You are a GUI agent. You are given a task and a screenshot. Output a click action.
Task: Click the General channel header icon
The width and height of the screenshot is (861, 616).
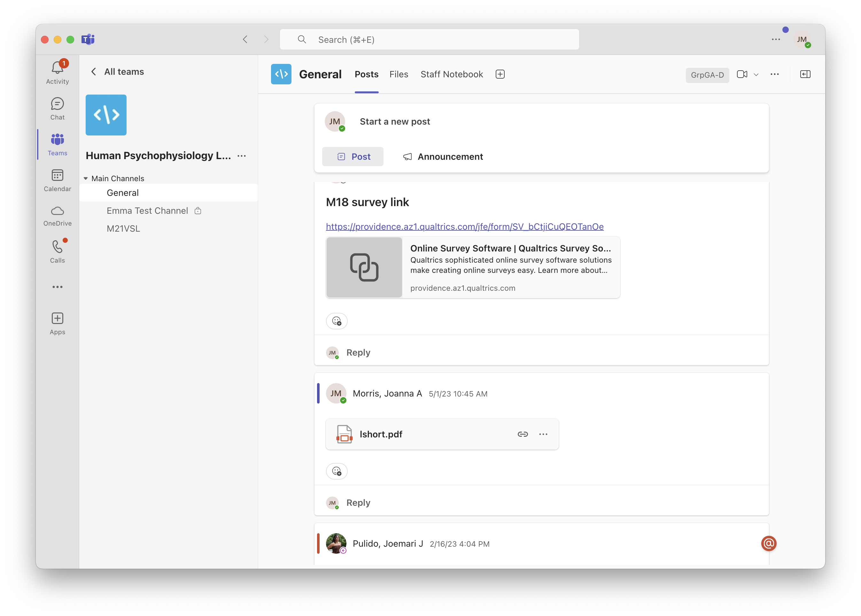pos(281,74)
